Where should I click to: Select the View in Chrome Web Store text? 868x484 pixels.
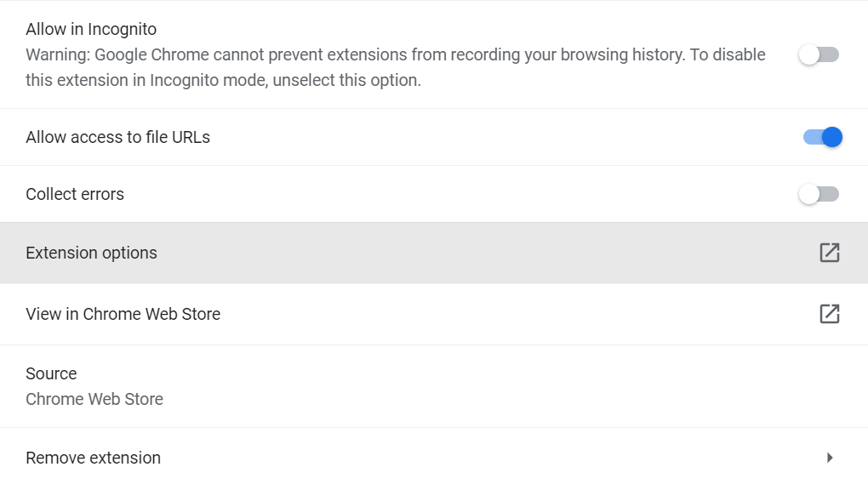tap(123, 314)
